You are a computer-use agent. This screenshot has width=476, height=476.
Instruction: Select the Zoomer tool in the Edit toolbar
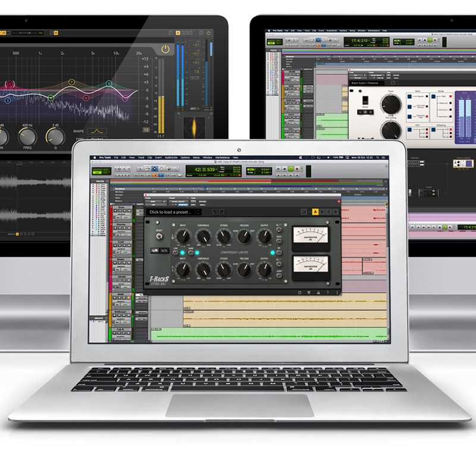coord(140,169)
